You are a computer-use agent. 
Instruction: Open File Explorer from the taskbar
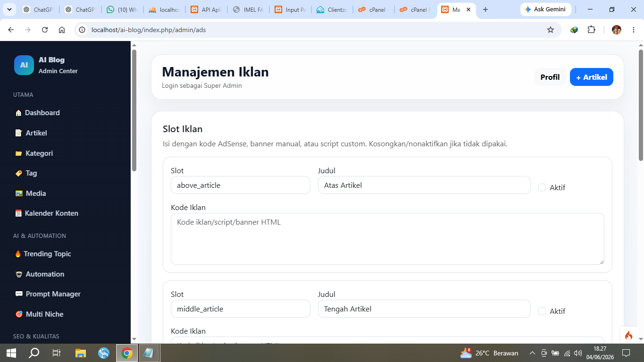(x=81, y=353)
